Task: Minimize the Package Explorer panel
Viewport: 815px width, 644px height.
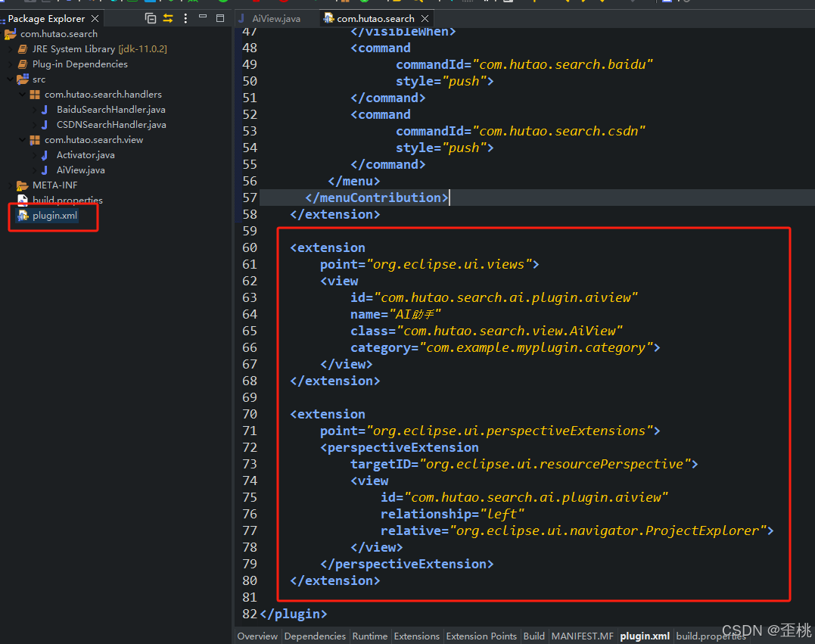Action: [203, 17]
